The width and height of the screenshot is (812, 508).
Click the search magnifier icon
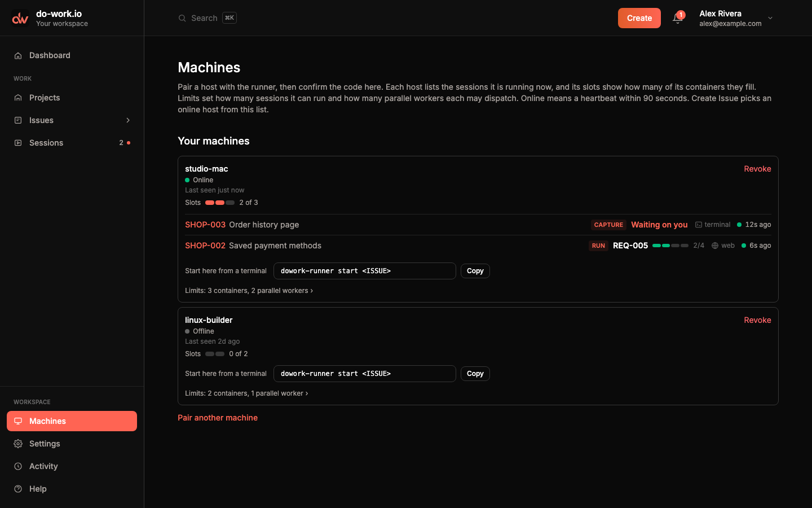pyautogui.click(x=182, y=18)
